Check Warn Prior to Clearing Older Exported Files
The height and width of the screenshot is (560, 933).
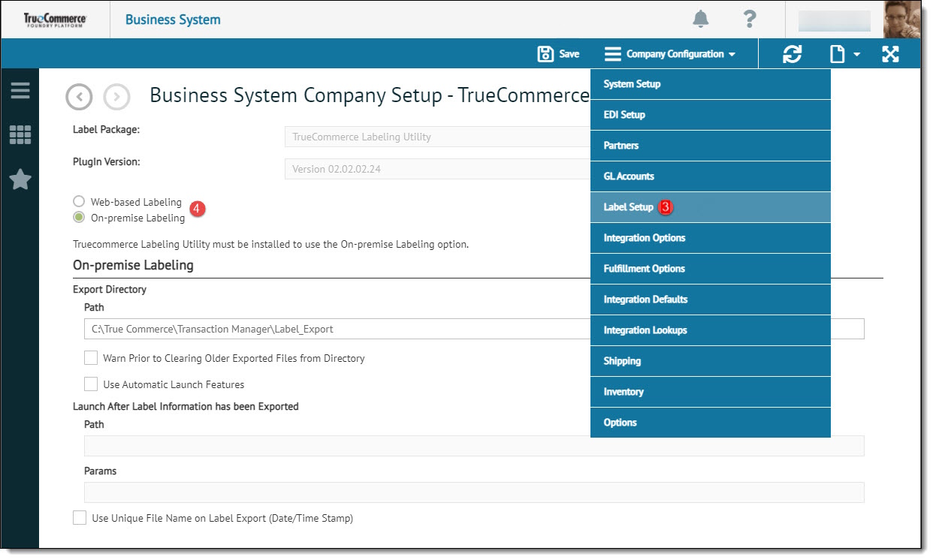(x=91, y=358)
